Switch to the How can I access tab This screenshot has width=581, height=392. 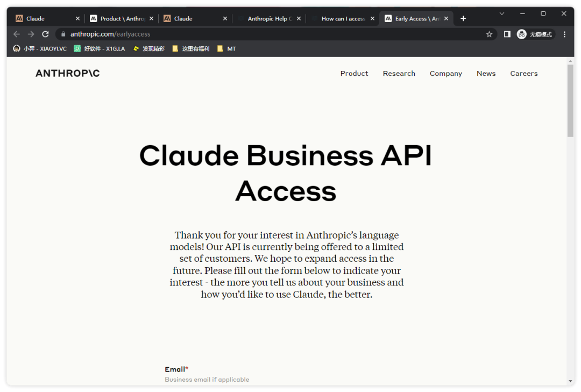(343, 18)
